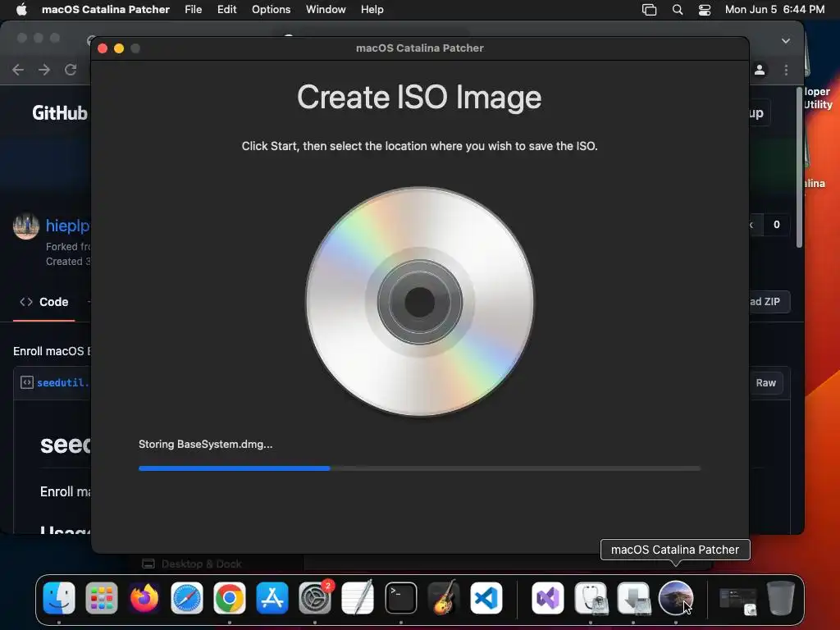Go back in the browser window
This screenshot has width=840, height=630.
(18, 70)
